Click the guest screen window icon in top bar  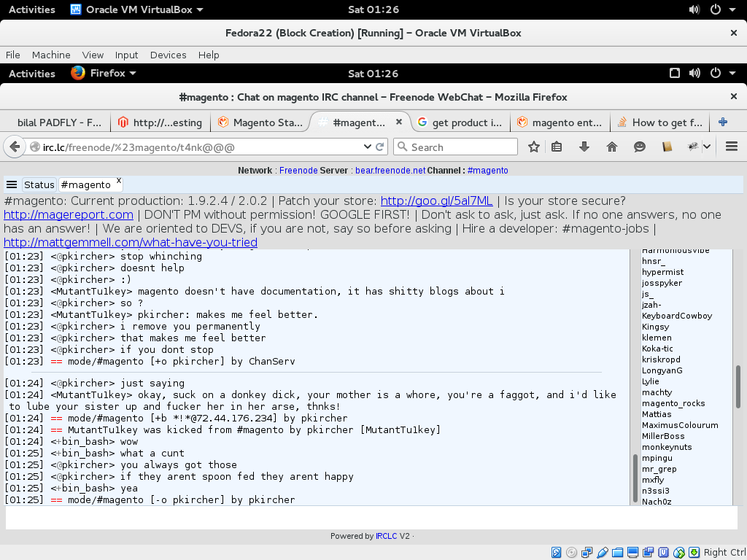click(675, 74)
